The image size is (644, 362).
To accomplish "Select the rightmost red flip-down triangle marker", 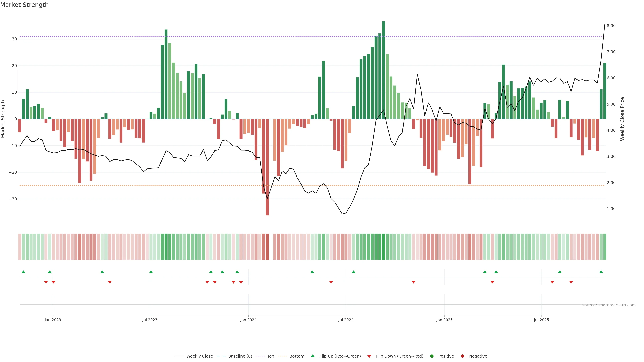I will click(571, 282).
